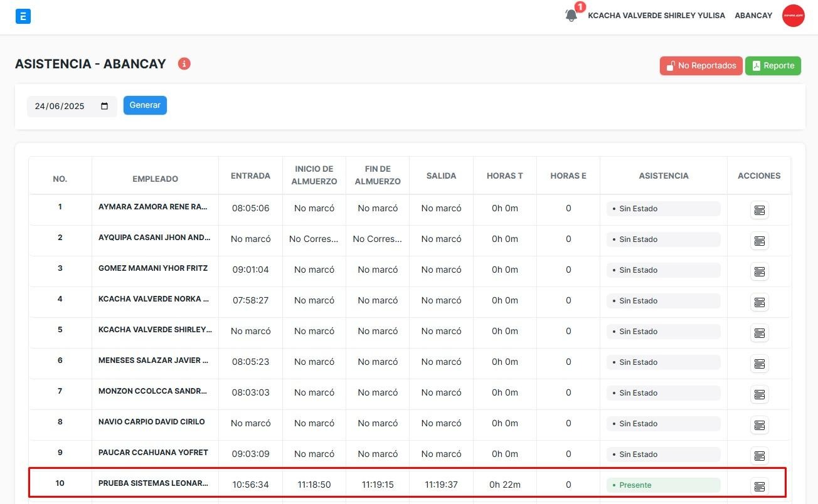Viewport: 818px width, 504px height.
Task: Open the KCACHA VALVERDE SHIRLEY YULISA user menu
Action: (656, 16)
